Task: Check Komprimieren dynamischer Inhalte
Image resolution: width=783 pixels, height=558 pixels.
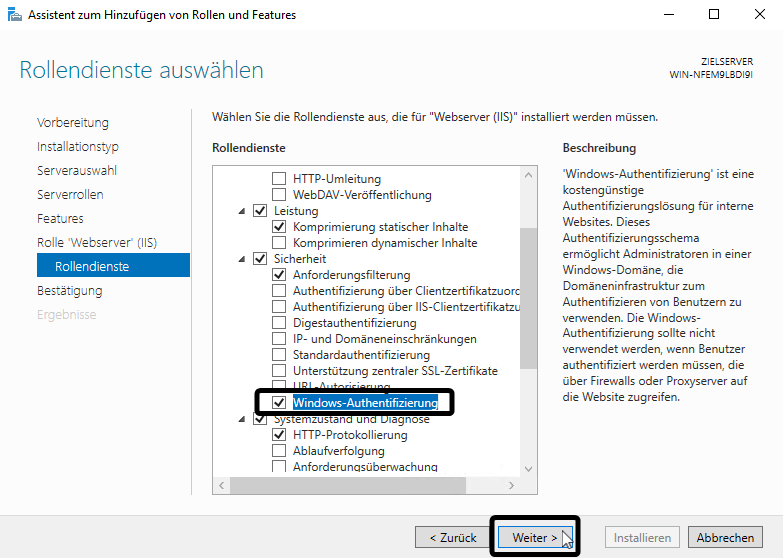Action: pos(279,243)
